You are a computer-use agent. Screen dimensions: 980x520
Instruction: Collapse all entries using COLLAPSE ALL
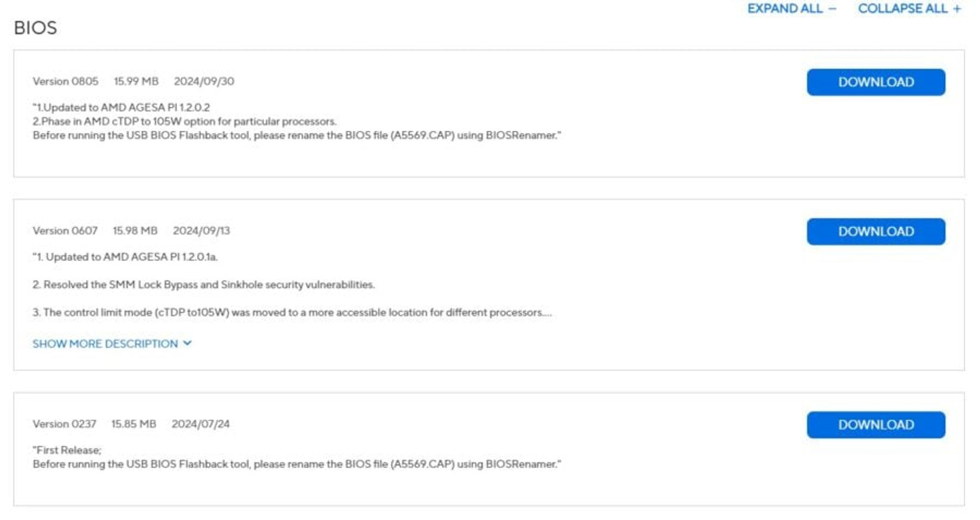pos(910,9)
